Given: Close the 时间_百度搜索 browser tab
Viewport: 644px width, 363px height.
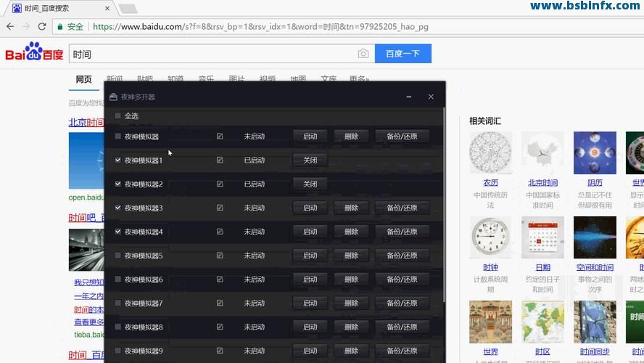Looking at the screenshot, I should 107,8.
